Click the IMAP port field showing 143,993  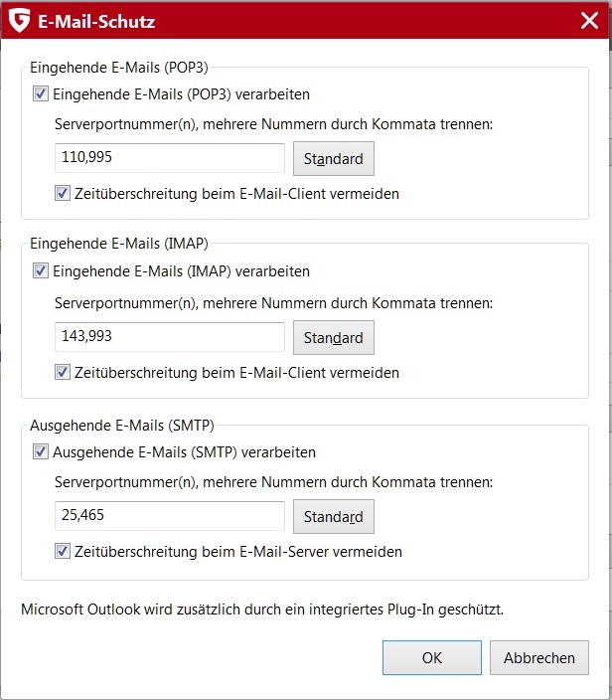point(169,337)
